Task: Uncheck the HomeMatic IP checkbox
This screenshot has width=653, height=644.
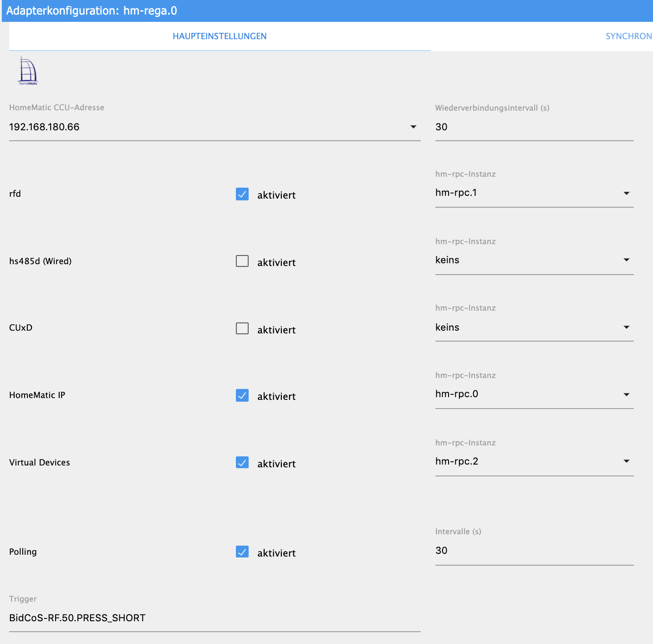Action: coord(242,395)
